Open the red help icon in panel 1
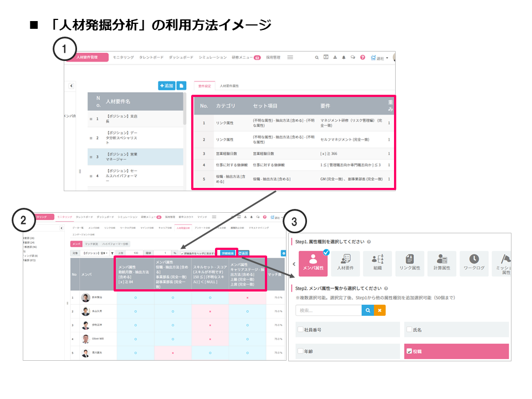Image resolution: width=532 pixels, height=399 pixels. click(x=362, y=57)
